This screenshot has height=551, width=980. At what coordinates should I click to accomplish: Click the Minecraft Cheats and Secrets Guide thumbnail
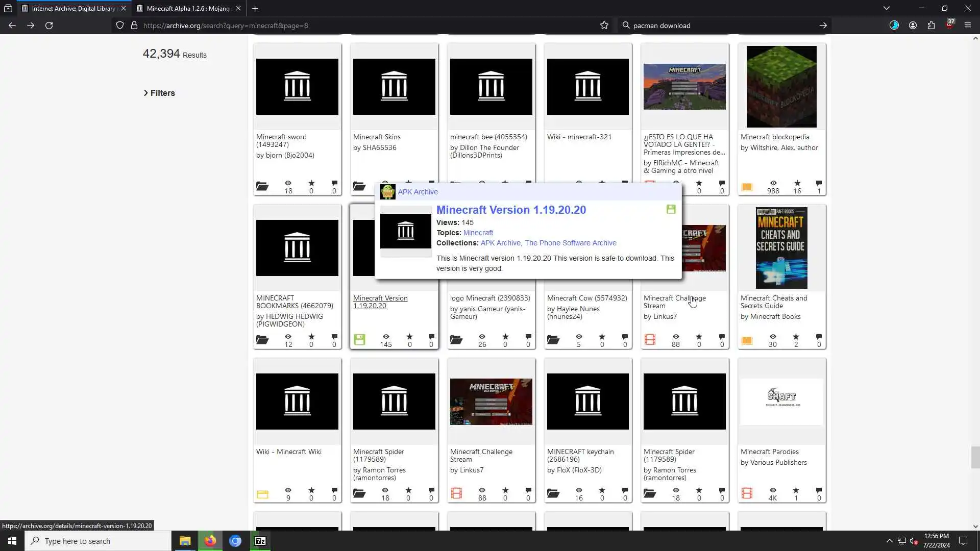(781, 248)
